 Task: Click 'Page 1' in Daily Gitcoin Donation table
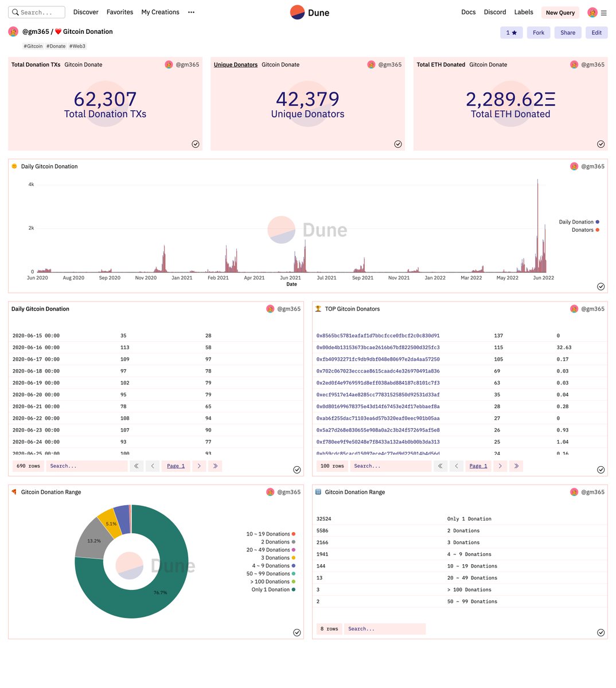pyautogui.click(x=176, y=466)
